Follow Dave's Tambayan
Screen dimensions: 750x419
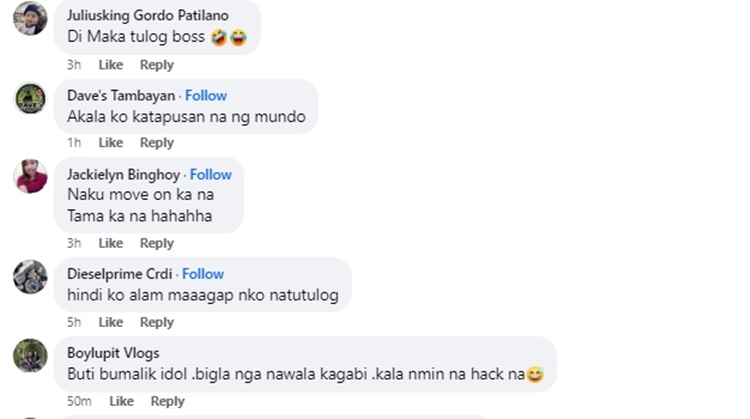coord(206,96)
